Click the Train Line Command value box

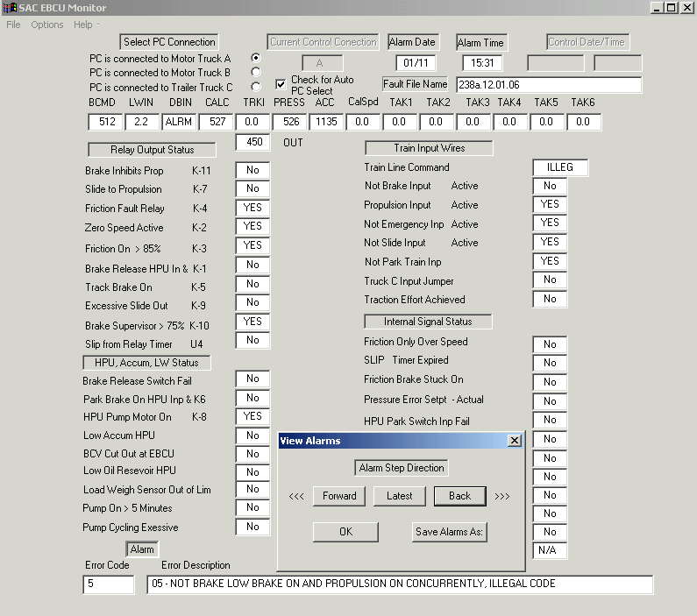pyautogui.click(x=559, y=167)
